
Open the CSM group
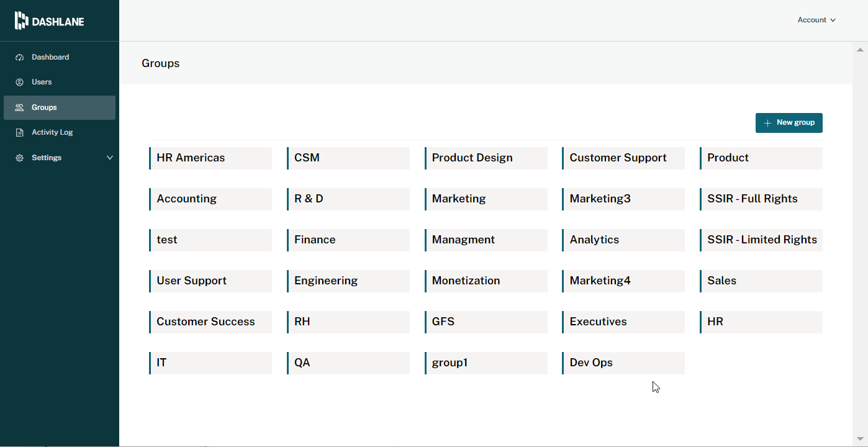(348, 158)
